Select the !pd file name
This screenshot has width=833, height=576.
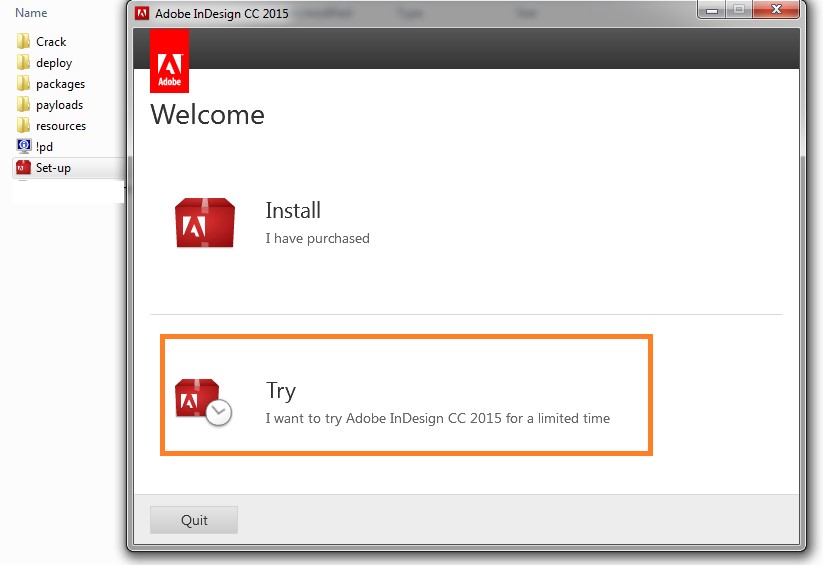pyautogui.click(x=44, y=147)
